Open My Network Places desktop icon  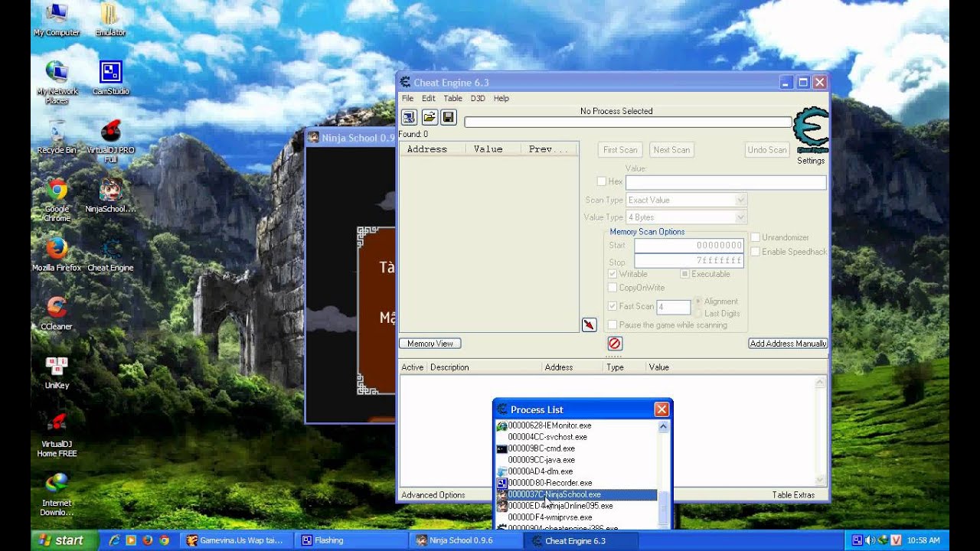[x=57, y=83]
